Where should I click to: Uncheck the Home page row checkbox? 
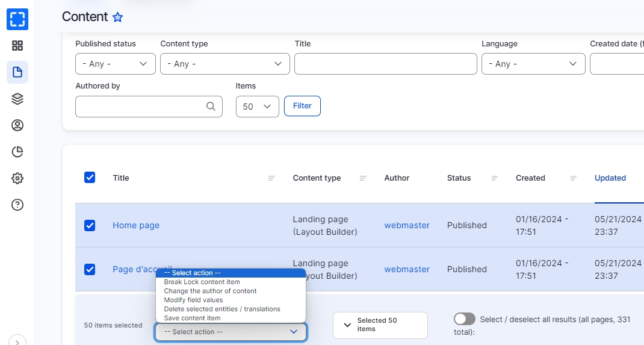(x=90, y=225)
